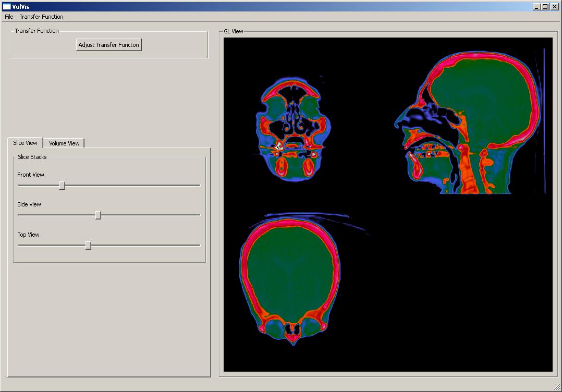Screen dimensions: 562x392
Task: Click the empty black area of GL View
Action: (459, 292)
